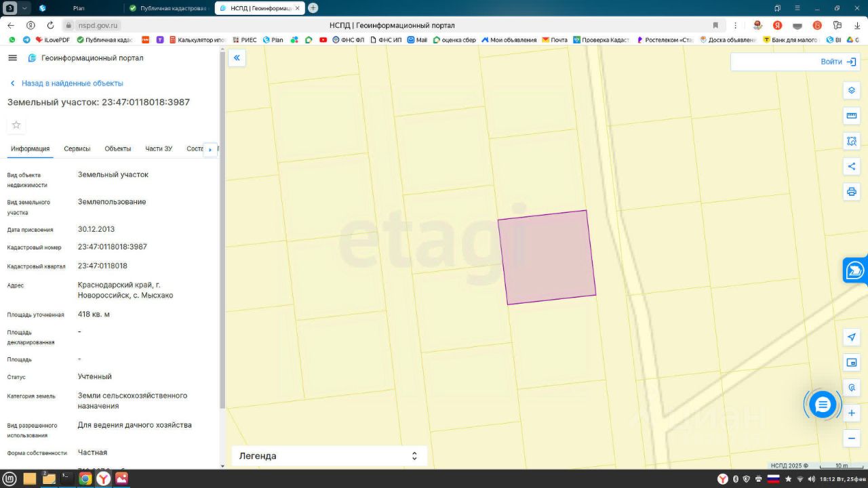Open the hamburger menu of the Geoportal
The height and width of the screenshot is (488, 868).
point(12,58)
